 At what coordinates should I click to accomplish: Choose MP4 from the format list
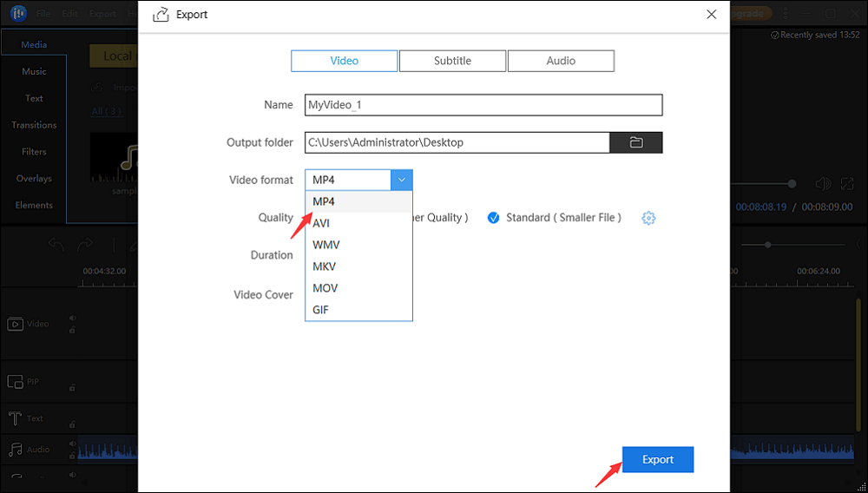coord(325,201)
